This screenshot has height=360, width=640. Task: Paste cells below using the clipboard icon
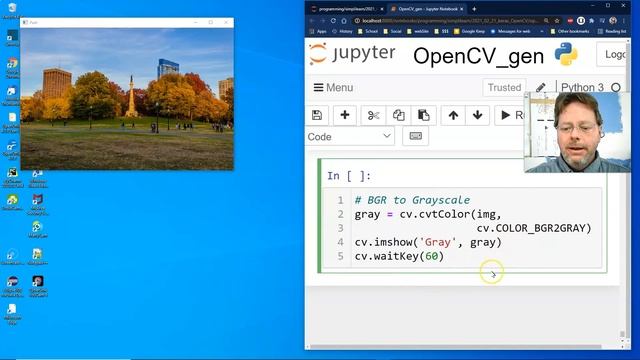[x=424, y=116]
